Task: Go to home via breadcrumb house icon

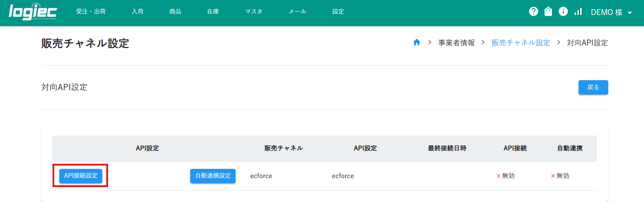Action: coord(416,42)
